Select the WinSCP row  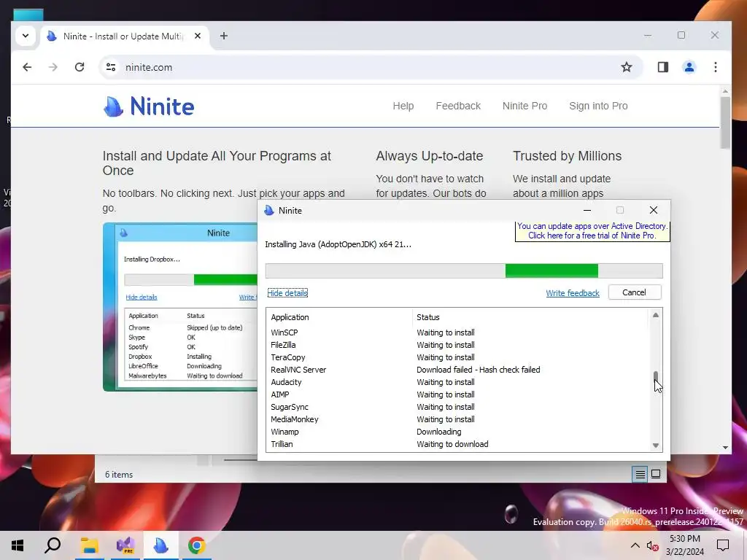[457, 332]
